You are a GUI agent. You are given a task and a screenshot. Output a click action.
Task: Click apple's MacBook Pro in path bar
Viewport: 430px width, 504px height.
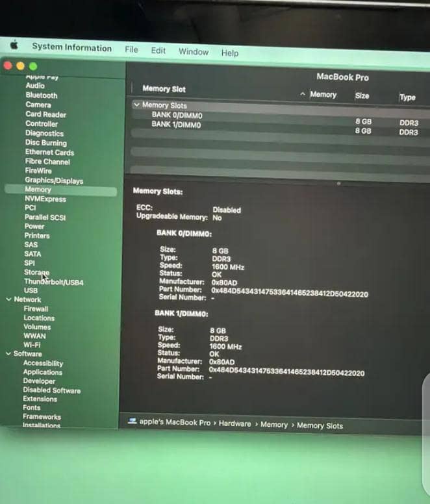(175, 422)
